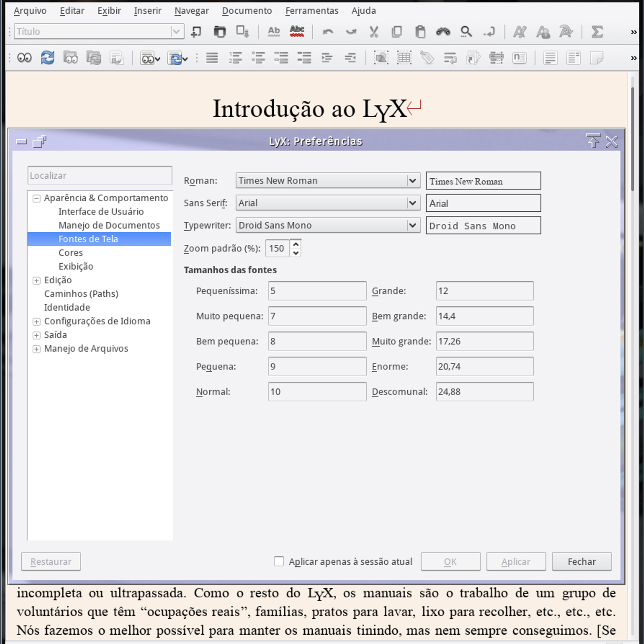Open the Typewriter font dropdown
This screenshot has width=644, height=644.
click(x=412, y=225)
